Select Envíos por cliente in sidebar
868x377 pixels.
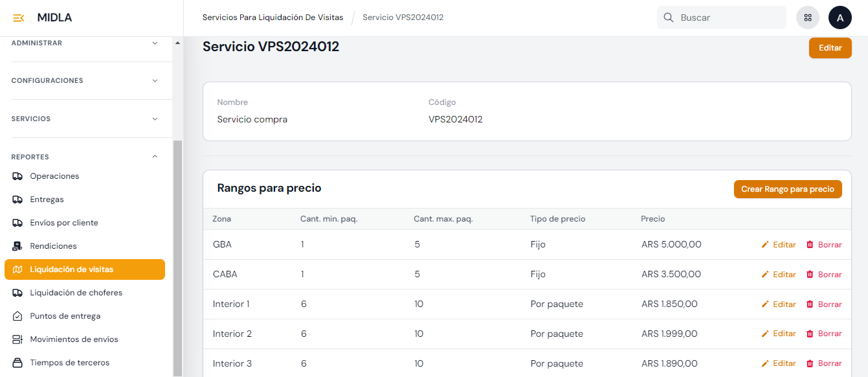click(x=64, y=223)
